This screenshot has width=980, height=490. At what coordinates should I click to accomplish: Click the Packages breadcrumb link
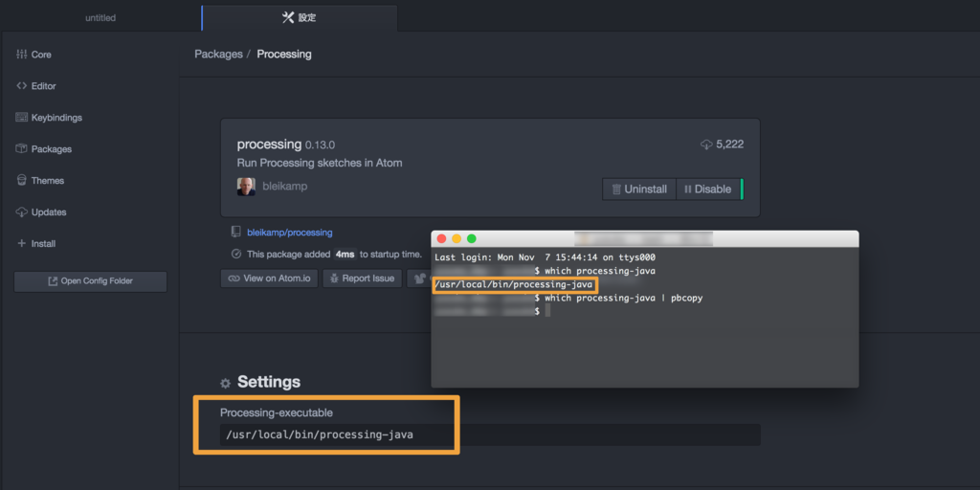pos(218,55)
